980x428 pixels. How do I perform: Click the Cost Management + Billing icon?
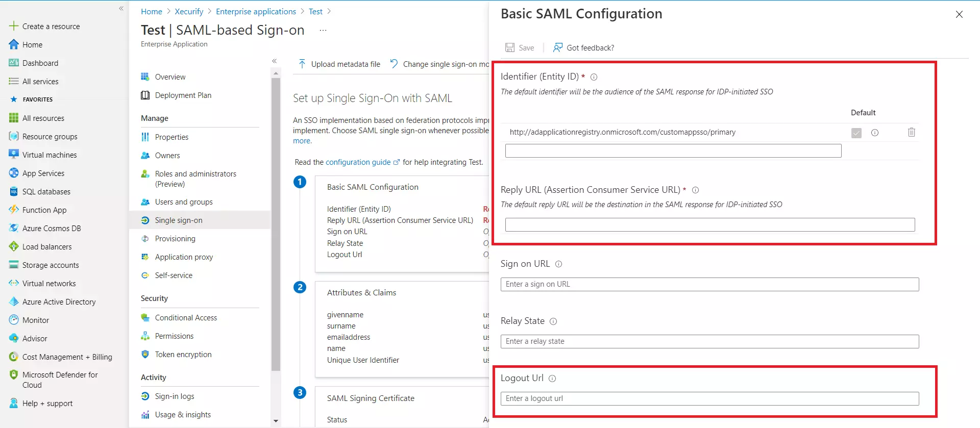[14, 357]
